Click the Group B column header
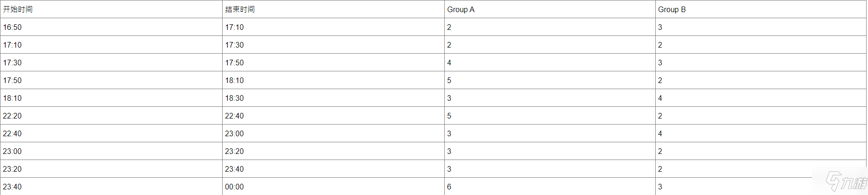Viewport: 868px width, 195px height. (x=761, y=9)
